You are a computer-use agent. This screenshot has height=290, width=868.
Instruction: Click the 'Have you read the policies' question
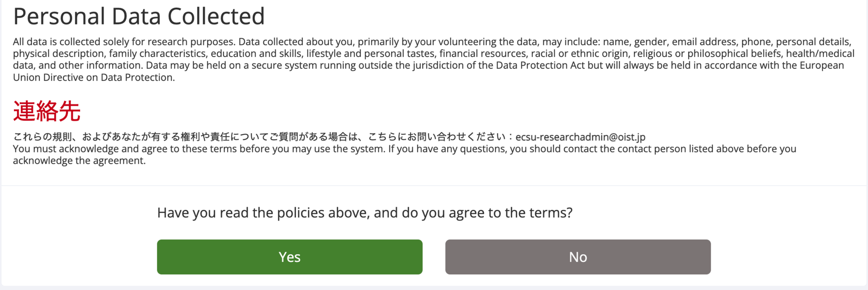coord(364,213)
